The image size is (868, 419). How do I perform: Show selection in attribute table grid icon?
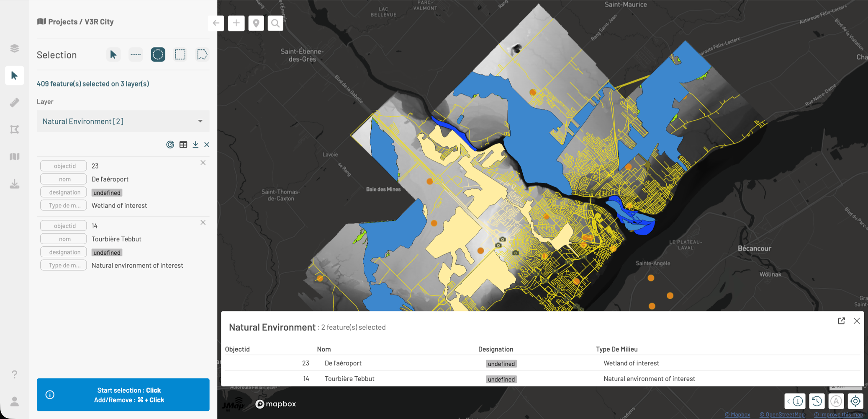tap(183, 145)
